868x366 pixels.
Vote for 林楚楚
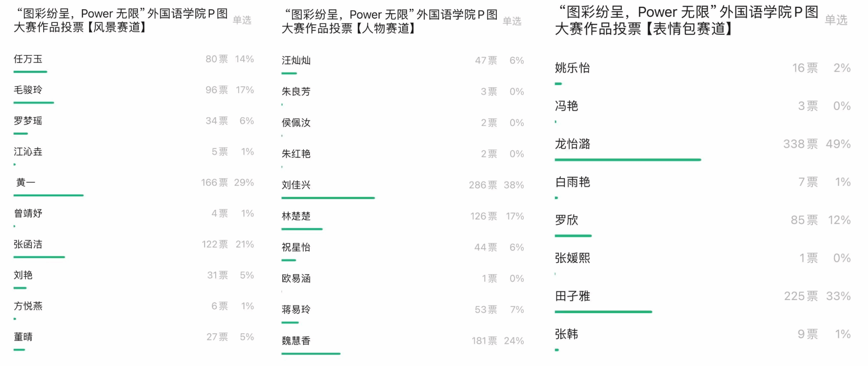click(x=296, y=216)
